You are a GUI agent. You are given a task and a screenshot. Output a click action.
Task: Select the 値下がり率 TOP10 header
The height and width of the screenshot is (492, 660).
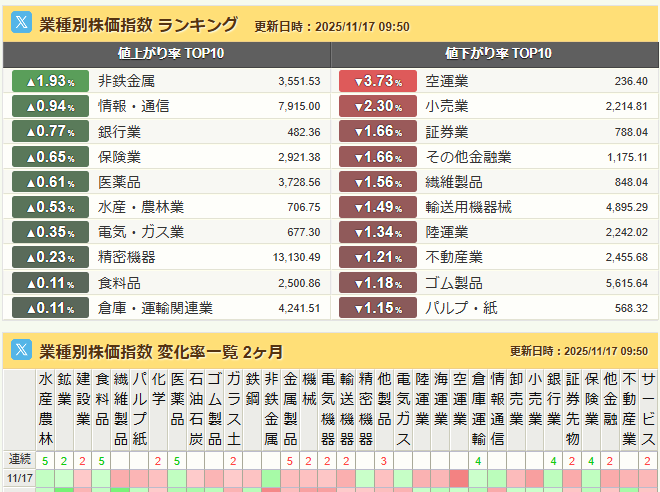pos(497,54)
